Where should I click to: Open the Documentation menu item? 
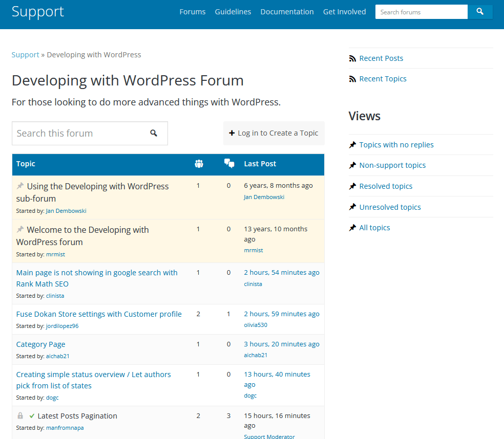point(287,12)
